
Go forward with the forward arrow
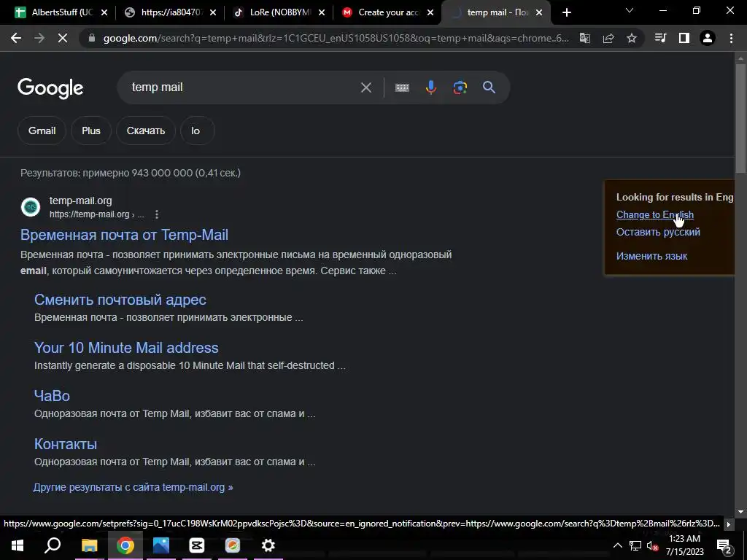(39, 38)
